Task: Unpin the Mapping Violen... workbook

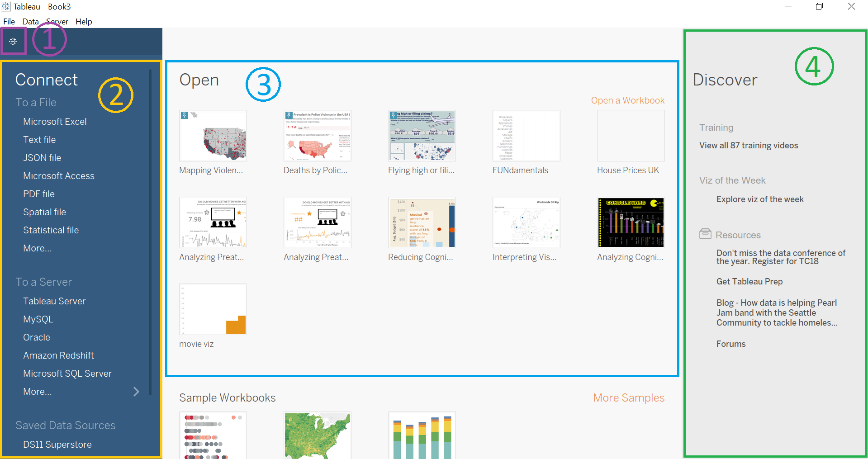Action: [185, 115]
